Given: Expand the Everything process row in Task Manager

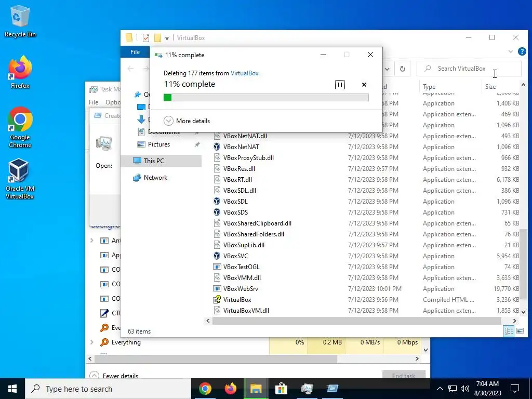Looking at the screenshot, I should pyautogui.click(x=91, y=342).
